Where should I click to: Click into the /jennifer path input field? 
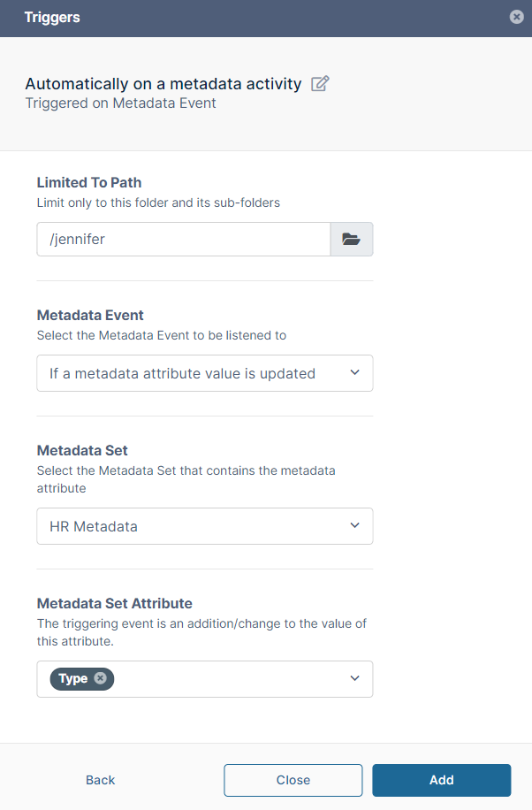(183, 239)
